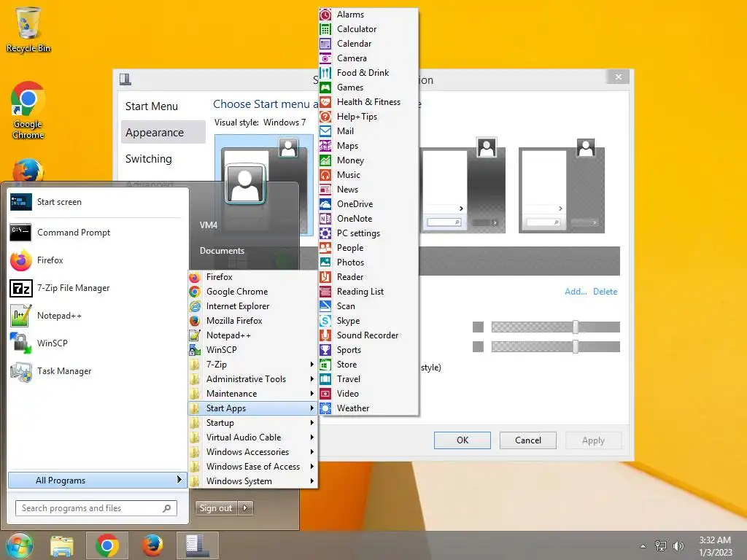Open the Weather app icon
Viewport: 747px width, 560px height.
tap(325, 408)
